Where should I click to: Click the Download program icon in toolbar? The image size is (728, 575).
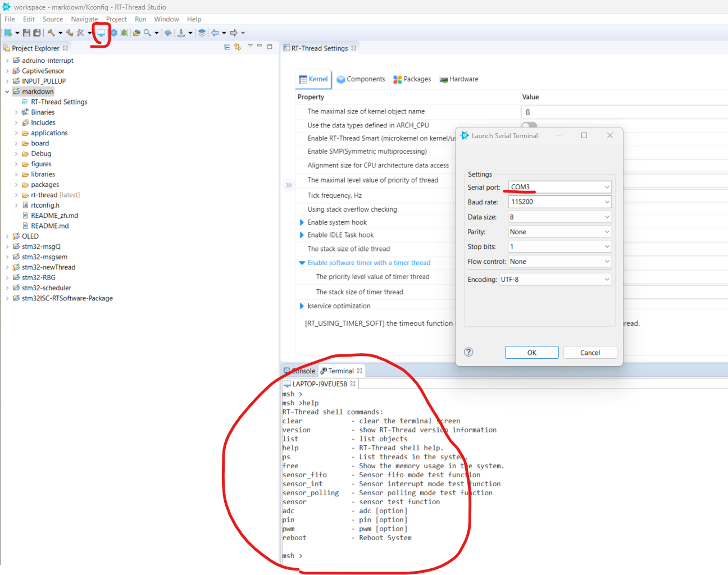pos(181,33)
